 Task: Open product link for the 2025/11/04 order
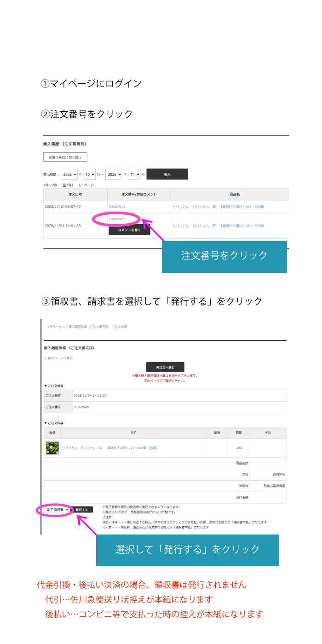tap(218, 226)
